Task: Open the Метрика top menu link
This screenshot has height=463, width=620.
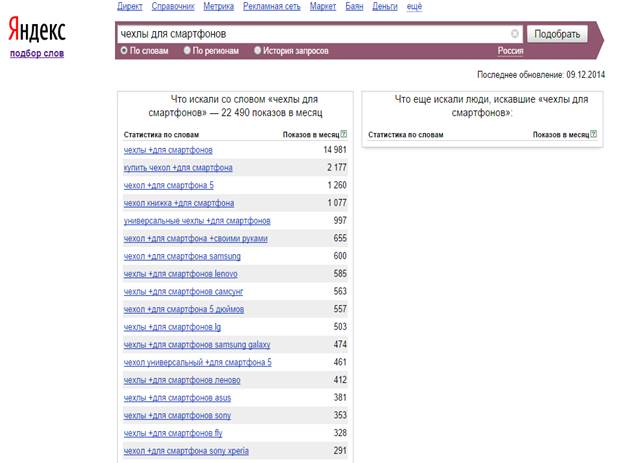Action: pyautogui.click(x=218, y=6)
